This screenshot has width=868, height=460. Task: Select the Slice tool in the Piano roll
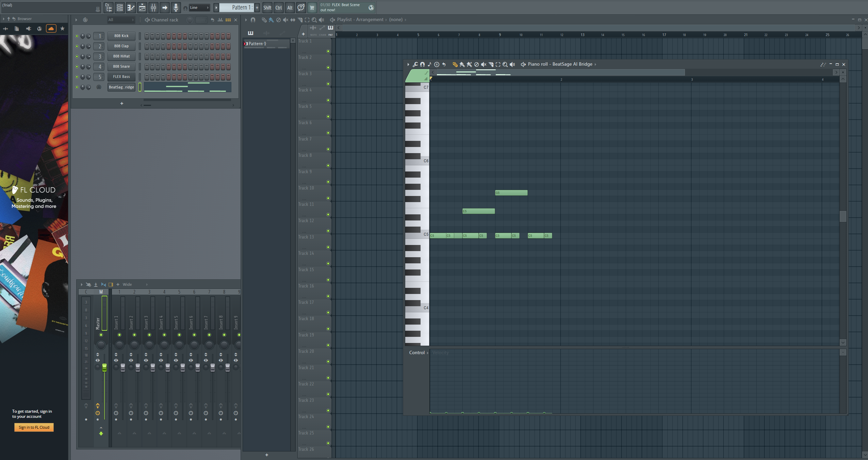[x=491, y=64]
